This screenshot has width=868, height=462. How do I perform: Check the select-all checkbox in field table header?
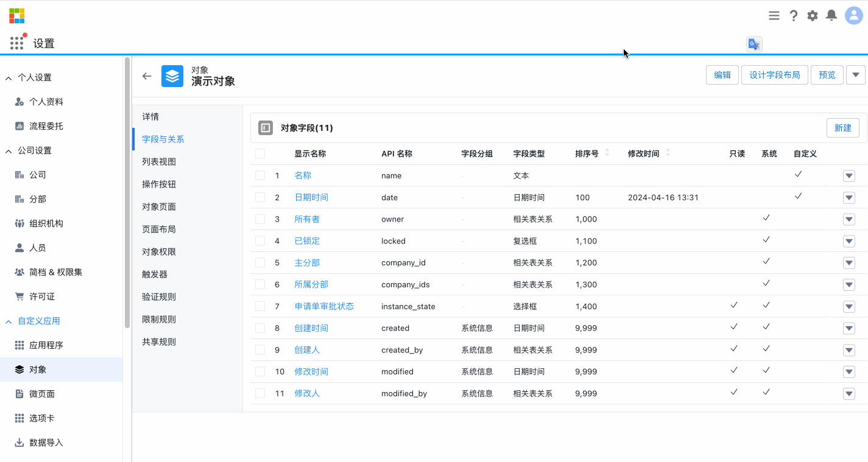point(260,153)
